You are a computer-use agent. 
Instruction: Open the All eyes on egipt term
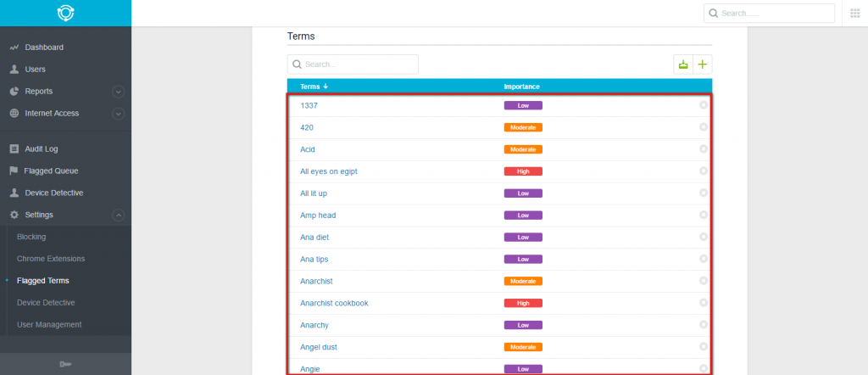coord(329,171)
